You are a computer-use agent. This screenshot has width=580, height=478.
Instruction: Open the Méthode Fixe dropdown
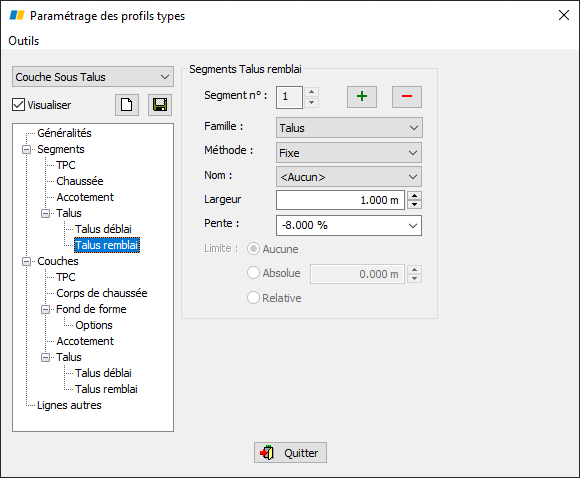pyautogui.click(x=349, y=153)
